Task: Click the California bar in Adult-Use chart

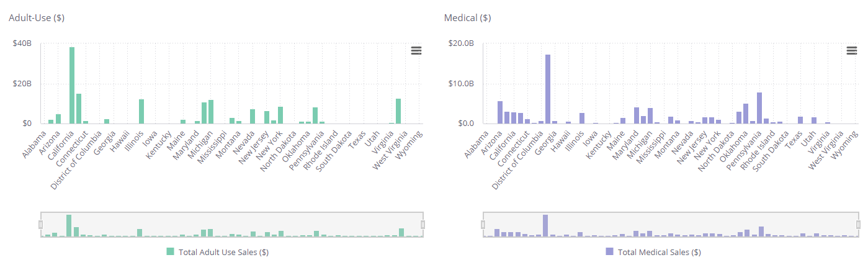Action: tap(72, 86)
